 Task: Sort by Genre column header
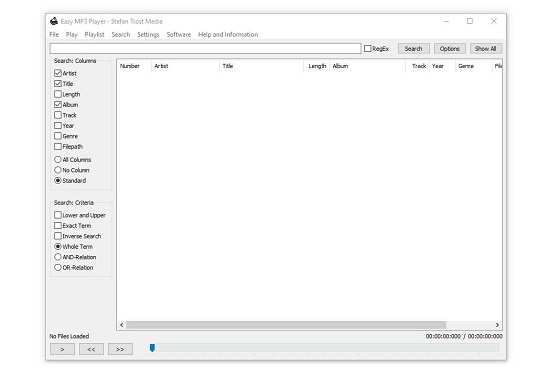(x=474, y=66)
